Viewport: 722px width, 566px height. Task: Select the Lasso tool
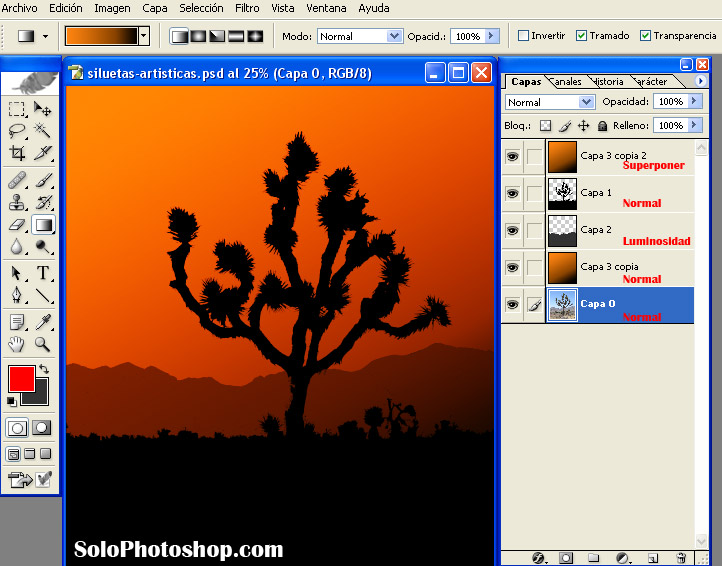(17, 131)
